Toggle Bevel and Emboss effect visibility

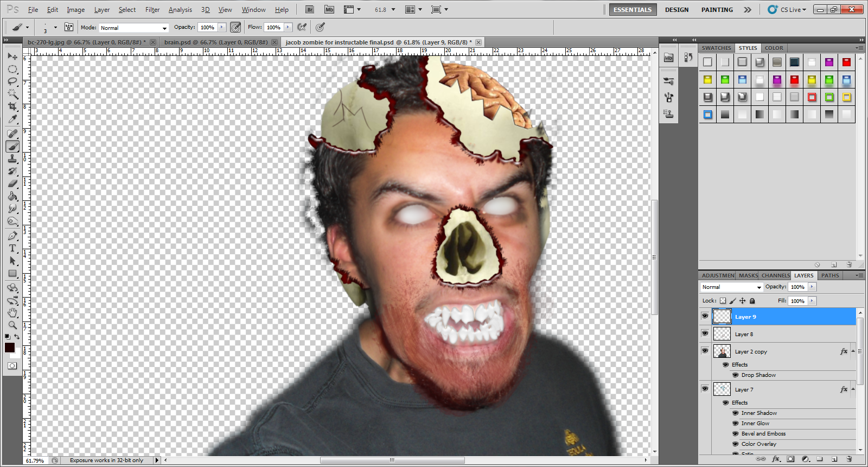click(x=736, y=434)
